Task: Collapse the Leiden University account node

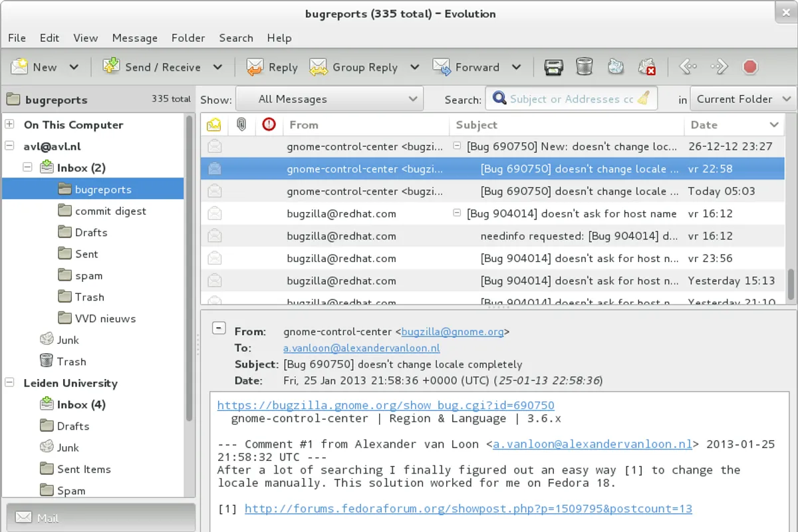Action: coord(10,382)
